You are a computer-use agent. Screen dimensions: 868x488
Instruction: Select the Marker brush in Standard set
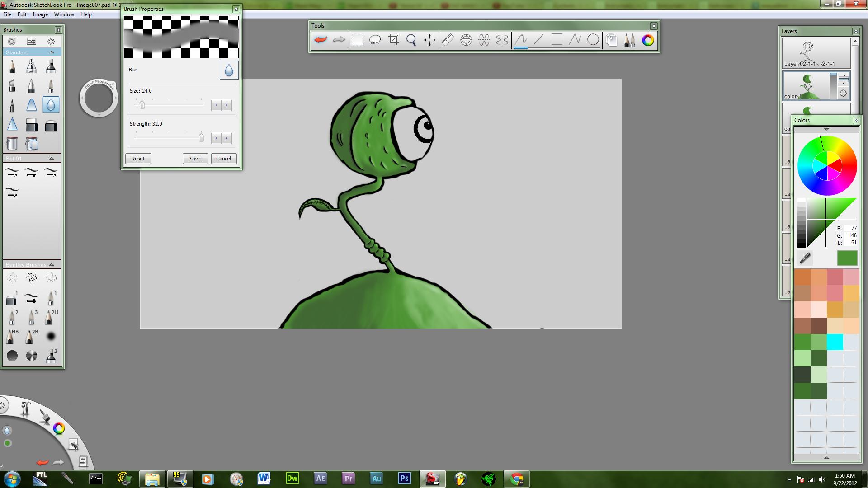click(51, 66)
